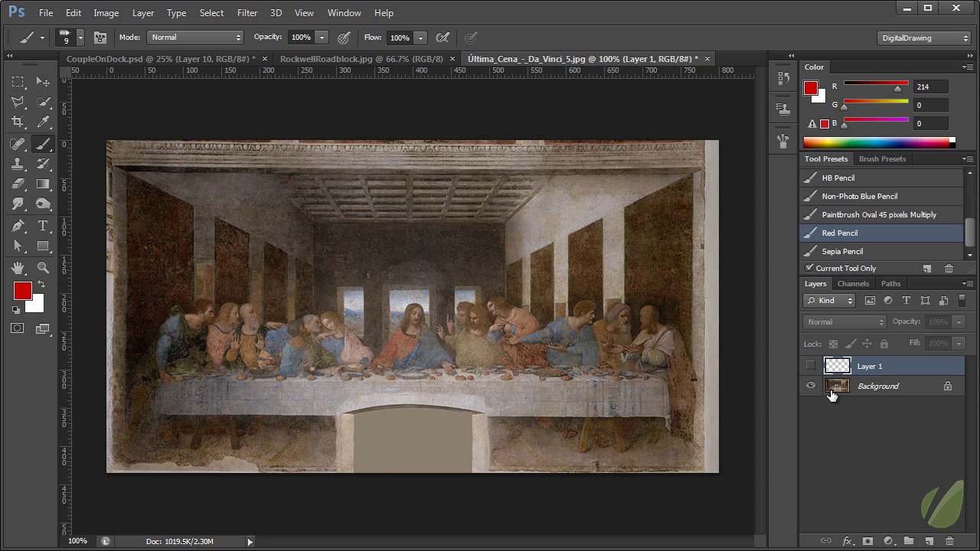Open the tool preset picker arrow

pyautogui.click(x=42, y=37)
